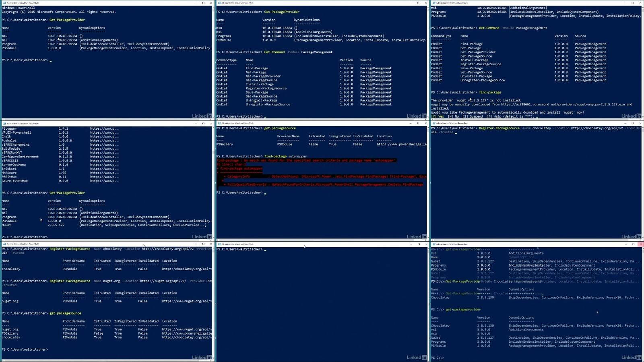
Task: Select the [S] Suspend option in nuget prompt
Action: click(473, 116)
